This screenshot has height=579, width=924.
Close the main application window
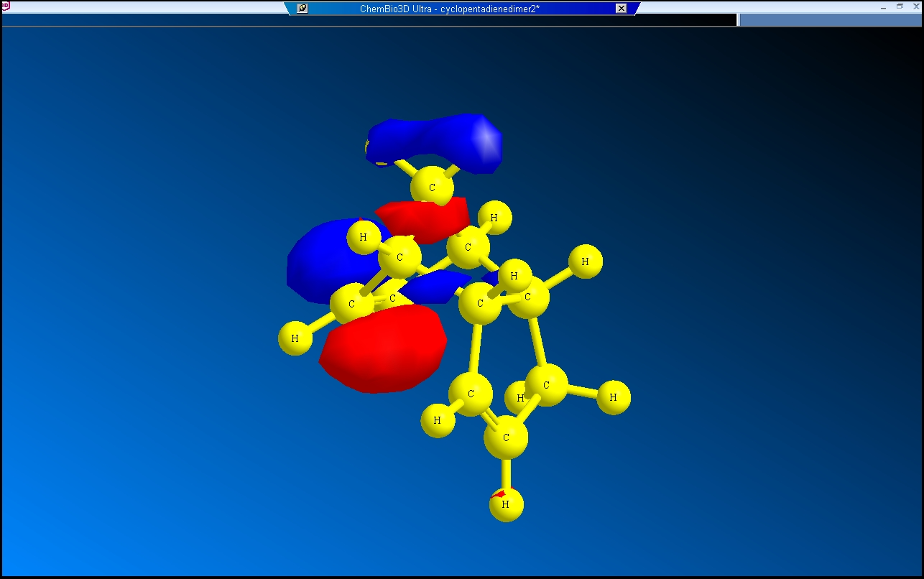tap(916, 6)
